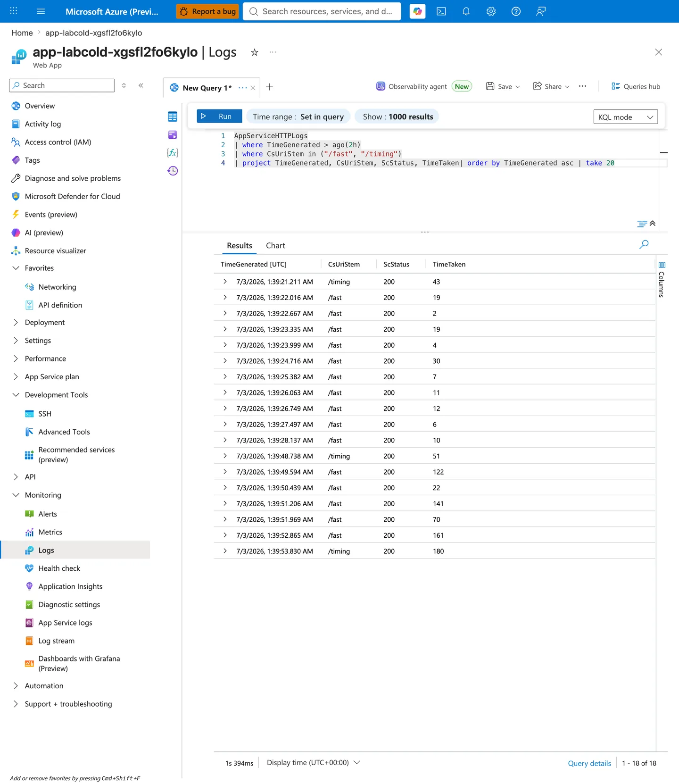
Task: Collapse the query editor with double chevron
Action: pos(653,224)
